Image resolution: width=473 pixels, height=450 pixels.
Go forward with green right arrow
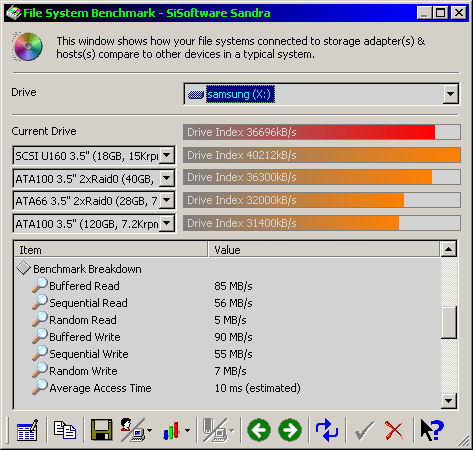tap(290, 430)
